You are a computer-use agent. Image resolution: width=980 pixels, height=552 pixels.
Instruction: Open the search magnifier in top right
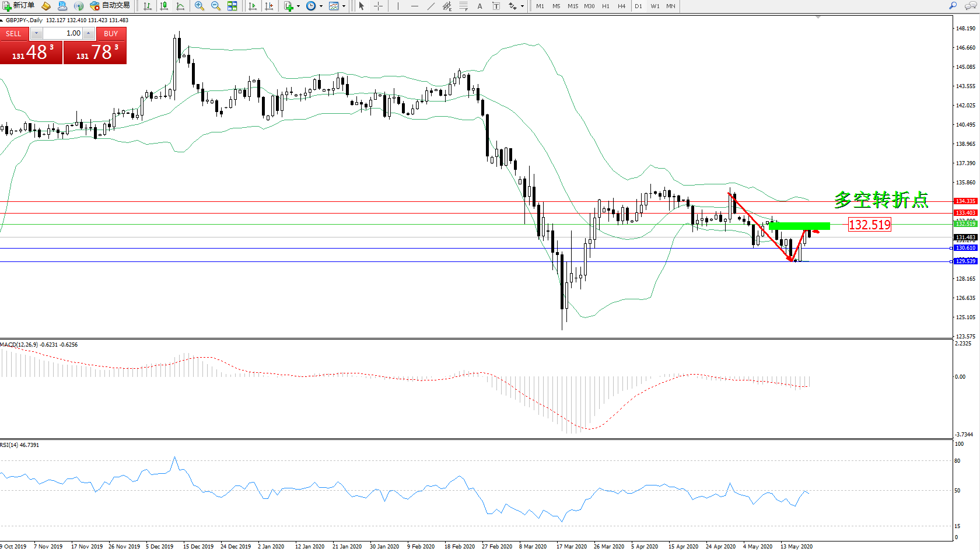[x=953, y=6]
